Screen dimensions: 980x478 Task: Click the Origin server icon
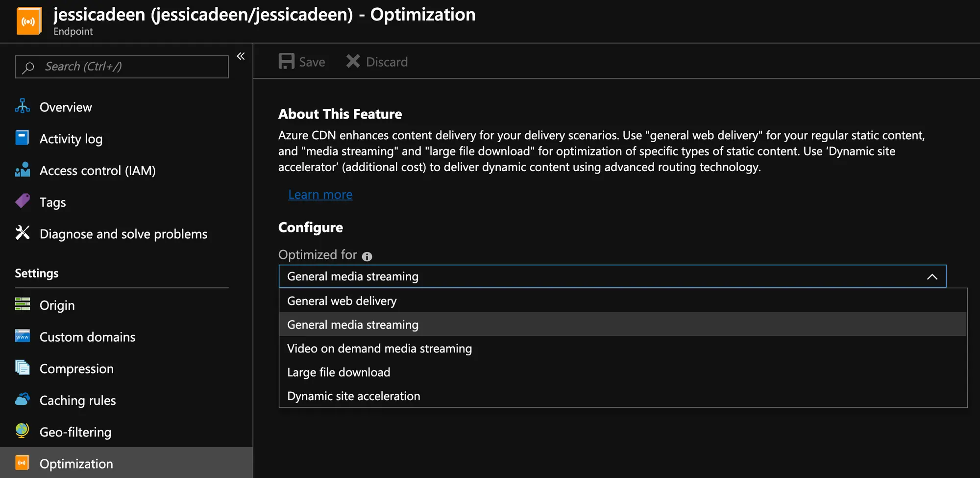tap(23, 304)
